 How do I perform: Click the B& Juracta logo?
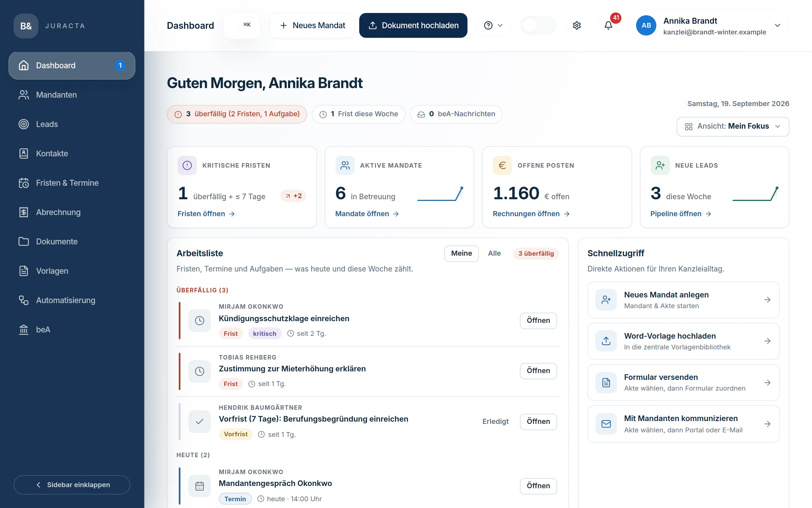[26, 26]
